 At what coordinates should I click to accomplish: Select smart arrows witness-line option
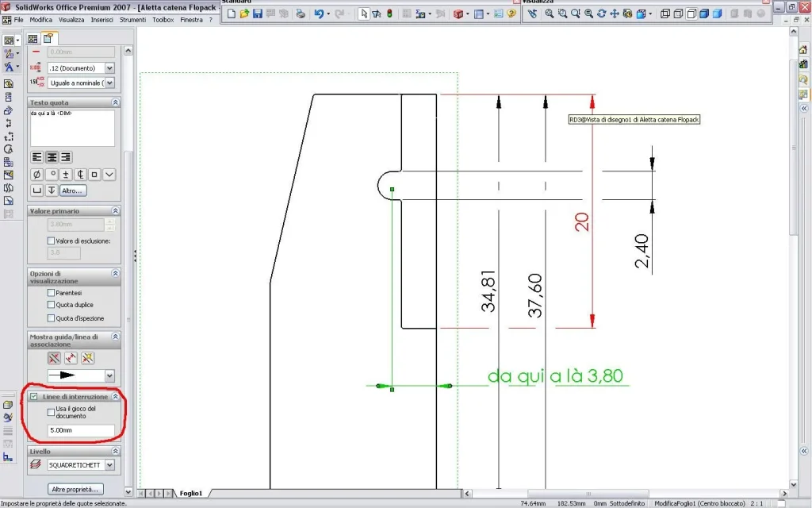pyautogui.click(x=87, y=358)
